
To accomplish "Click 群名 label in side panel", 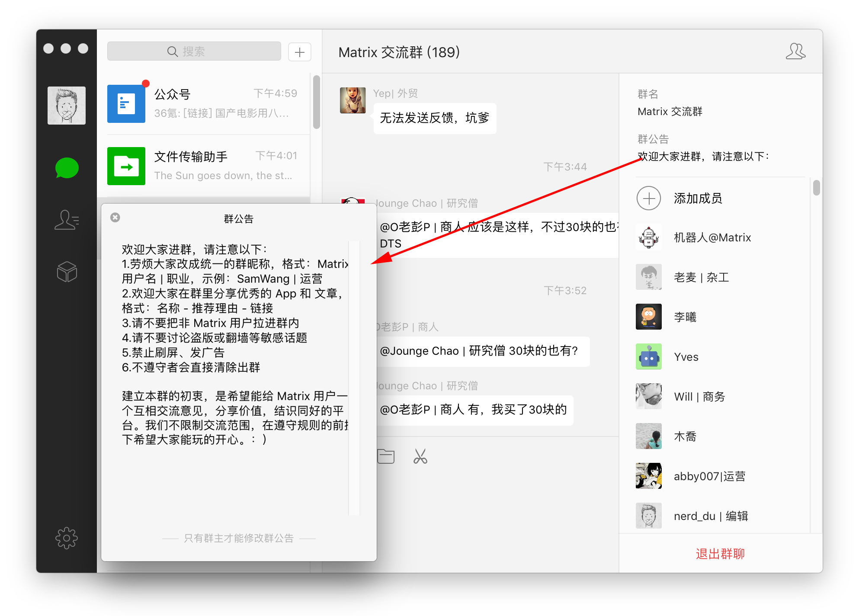I will click(648, 94).
